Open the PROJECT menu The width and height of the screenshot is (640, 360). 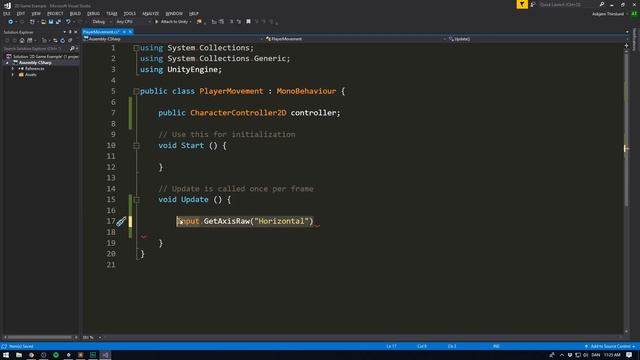coord(55,13)
